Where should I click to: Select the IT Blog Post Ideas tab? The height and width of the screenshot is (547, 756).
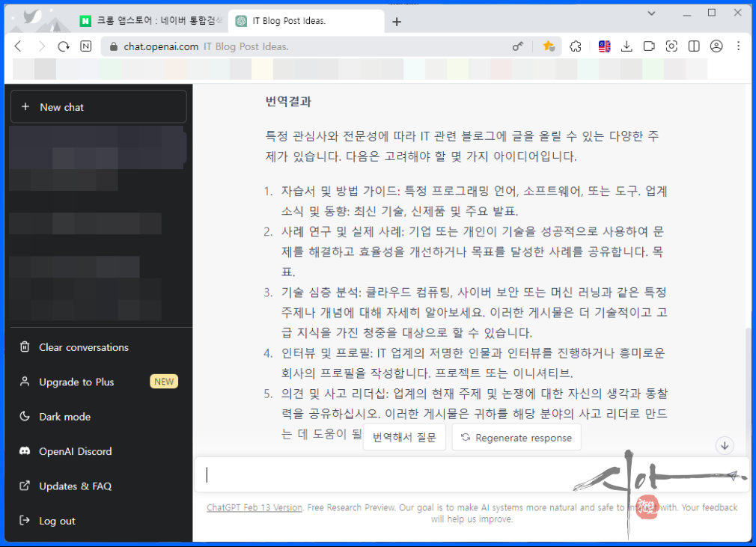[x=306, y=21]
